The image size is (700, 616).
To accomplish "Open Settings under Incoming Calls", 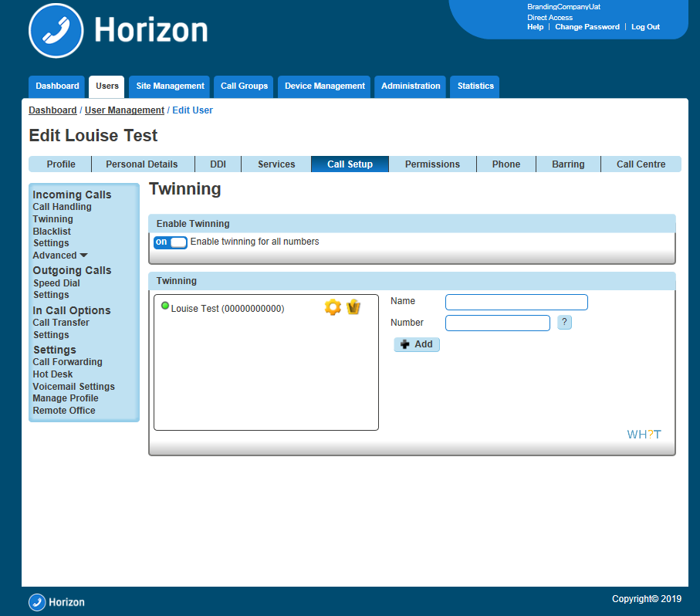I will tap(51, 243).
